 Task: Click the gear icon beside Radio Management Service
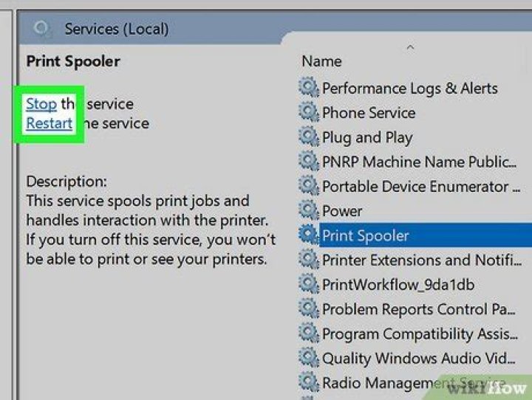click(308, 382)
